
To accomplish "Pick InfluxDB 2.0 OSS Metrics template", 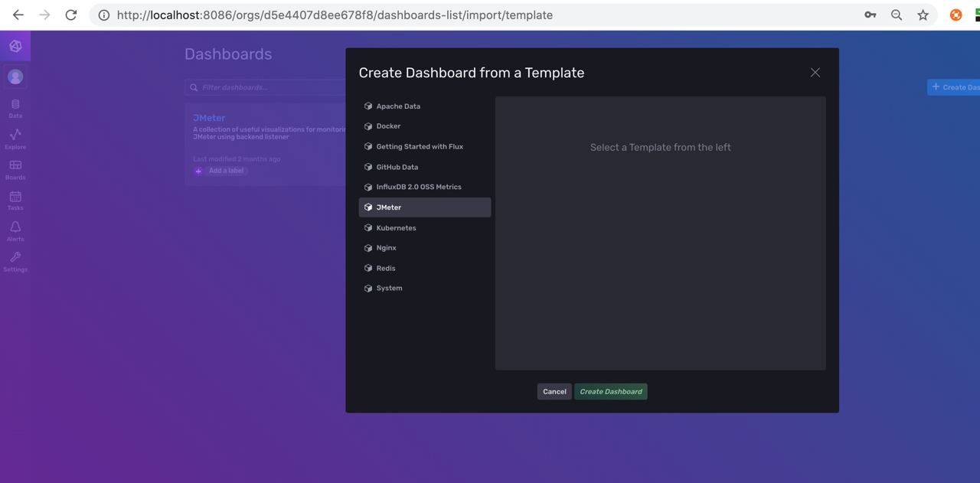I will (425, 187).
